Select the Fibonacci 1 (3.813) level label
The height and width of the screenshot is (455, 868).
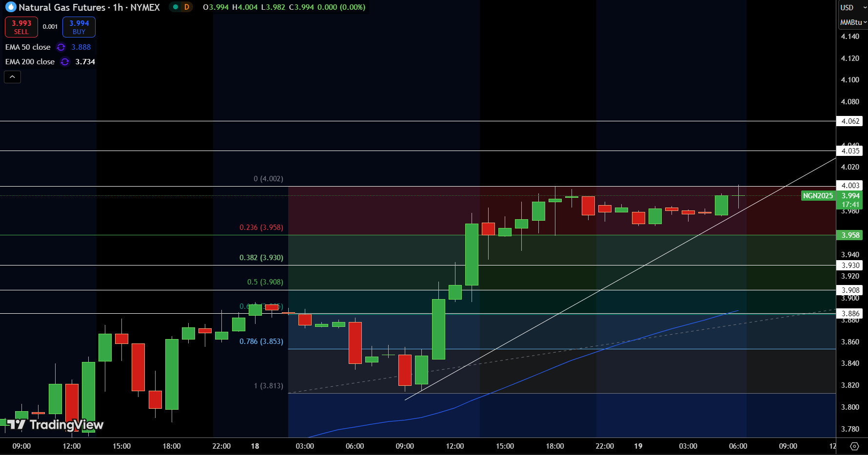tap(268, 386)
